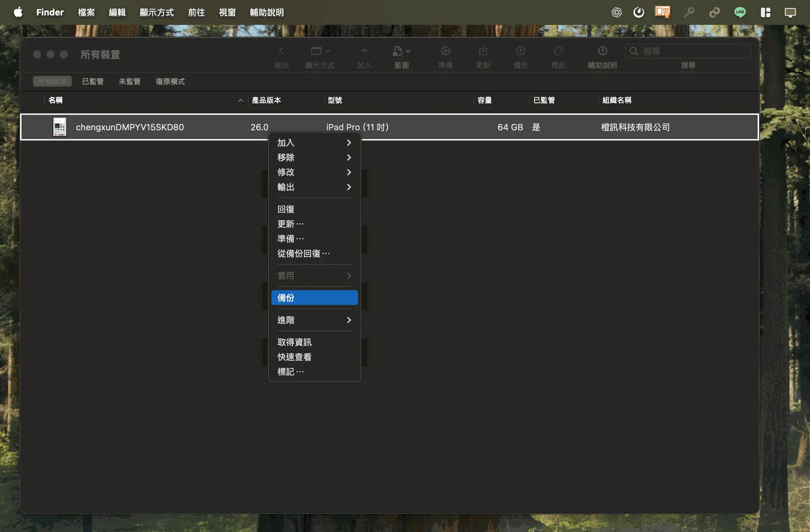Click the Prepare (準備) toolbar icon

445,51
